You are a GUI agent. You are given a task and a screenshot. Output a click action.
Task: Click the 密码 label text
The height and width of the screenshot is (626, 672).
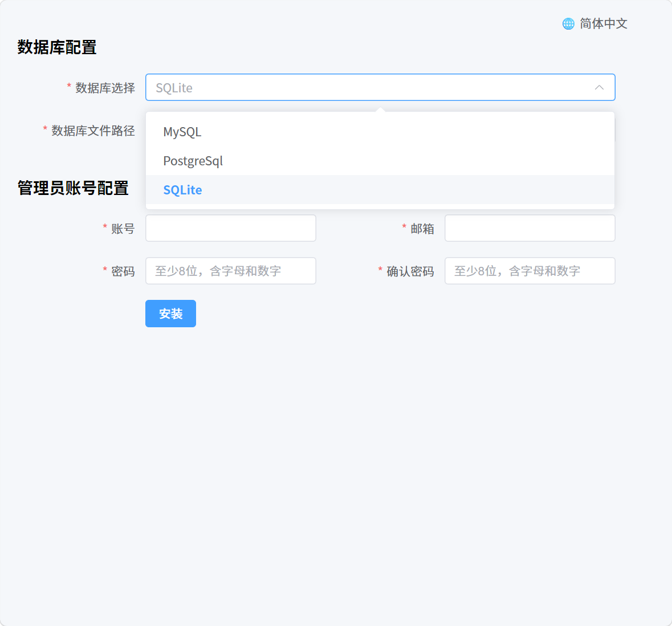[x=123, y=271]
